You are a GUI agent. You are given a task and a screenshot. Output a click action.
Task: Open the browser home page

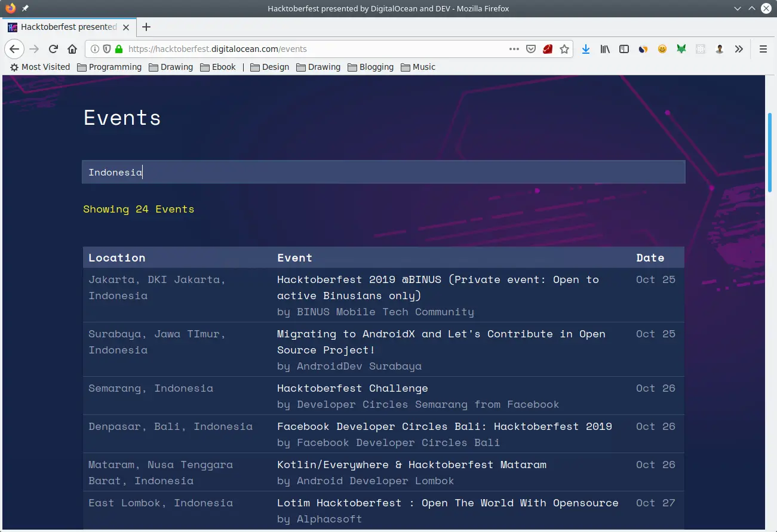click(72, 49)
